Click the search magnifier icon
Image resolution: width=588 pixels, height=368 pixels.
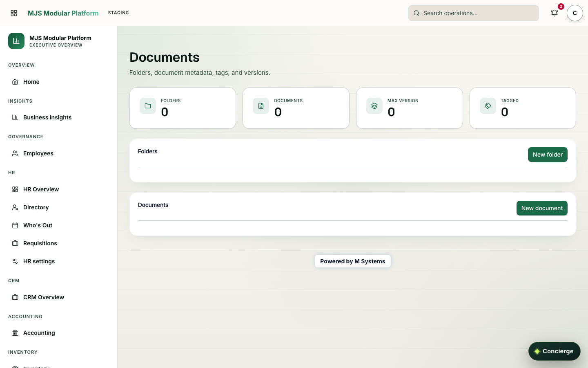(416, 13)
